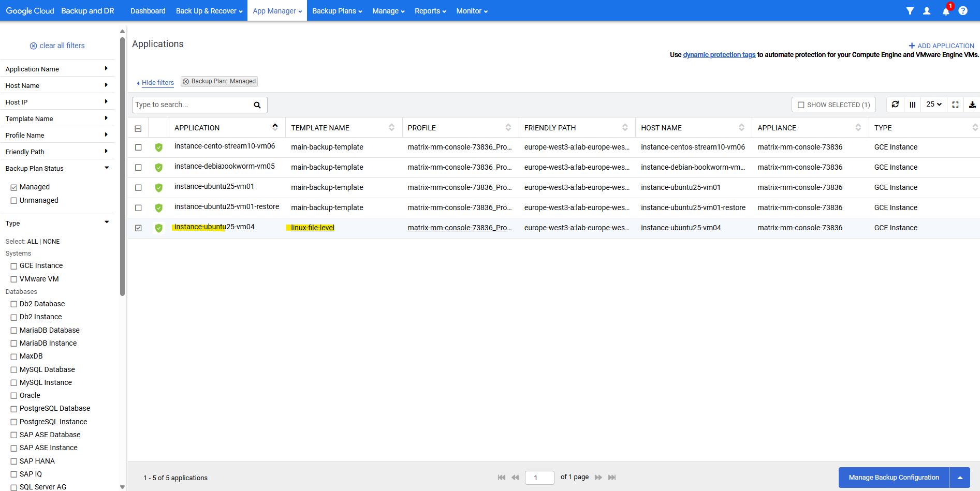The height and width of the screenshot is (491, 980).
Task: Enable the Show Selected checkbox
Action: click(801, 105)
